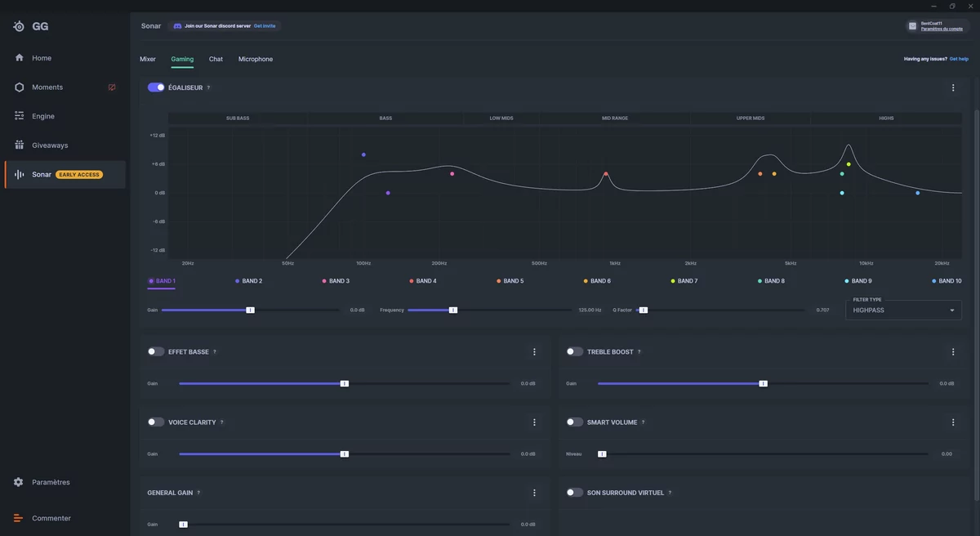Open TREBLE BOOST three-dot options menu
This screenshot has height=536, width=980.
953,352
